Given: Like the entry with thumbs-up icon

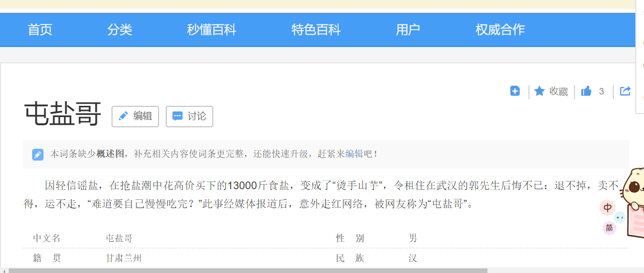Looking at the screenshot, I should point(586,91).
